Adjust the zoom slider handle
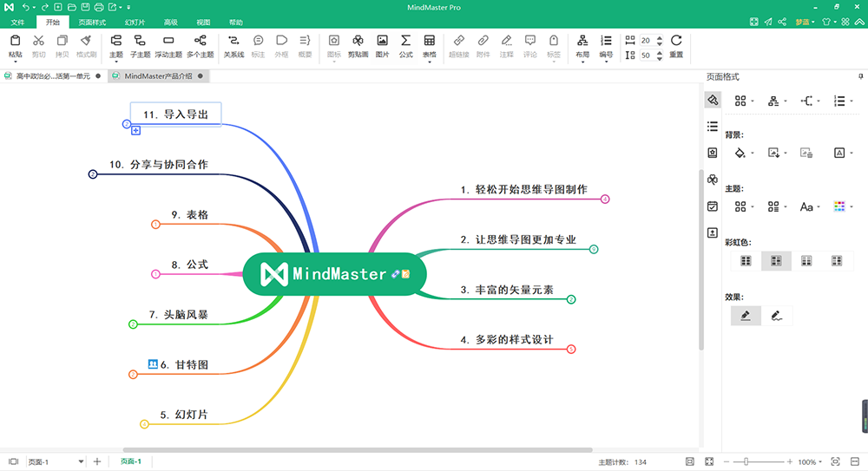This screenshot has height=471, width=868. tap(746, 461)
